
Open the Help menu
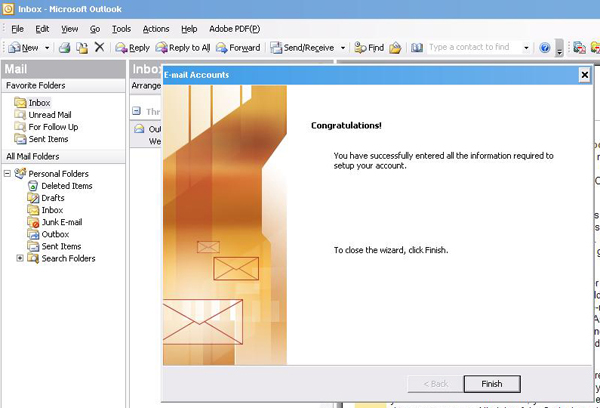click(x=189, y=29)
